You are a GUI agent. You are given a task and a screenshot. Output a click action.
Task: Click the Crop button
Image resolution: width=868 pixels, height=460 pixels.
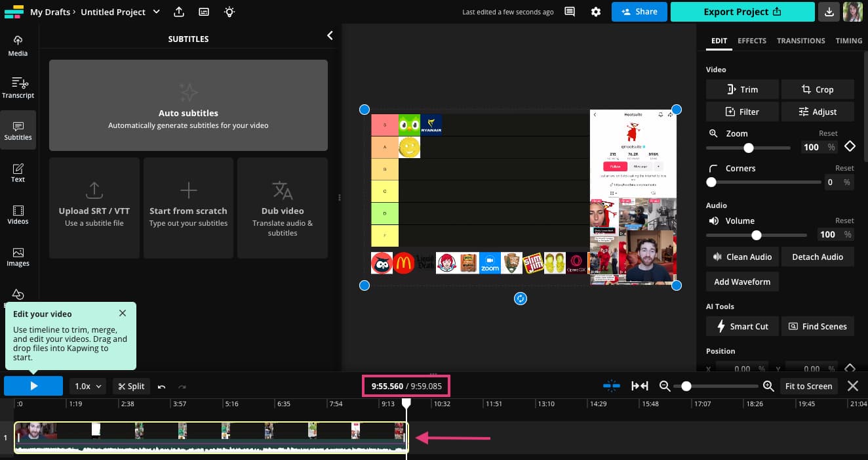[x=818, y=89]
